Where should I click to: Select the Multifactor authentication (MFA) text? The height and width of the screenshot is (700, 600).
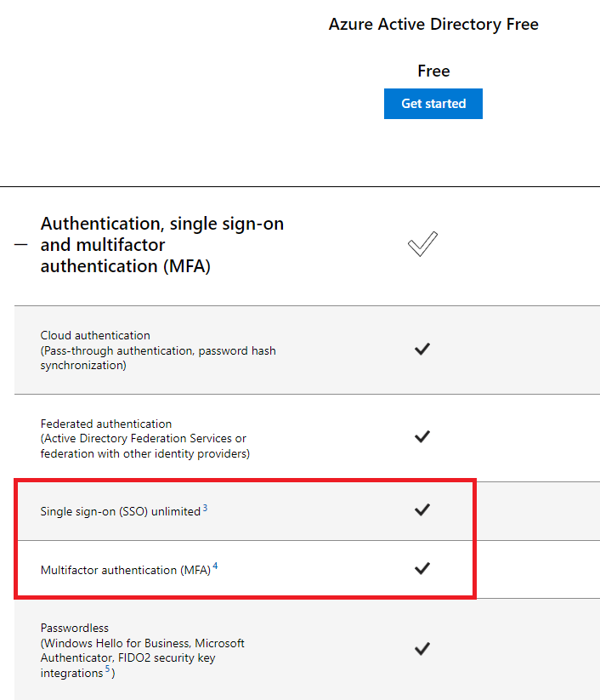coord(125,570)
